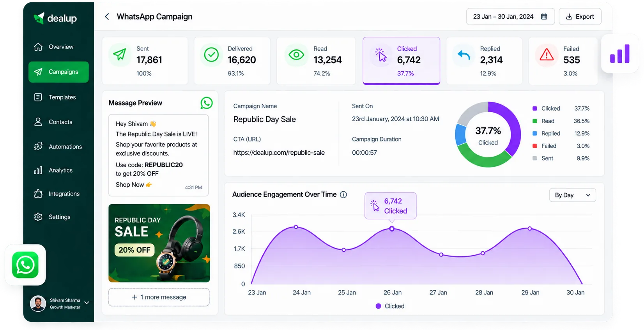Click the REPUBLIC20 promo code text
This screenshot has height=330, width=644.
point(163,165)
